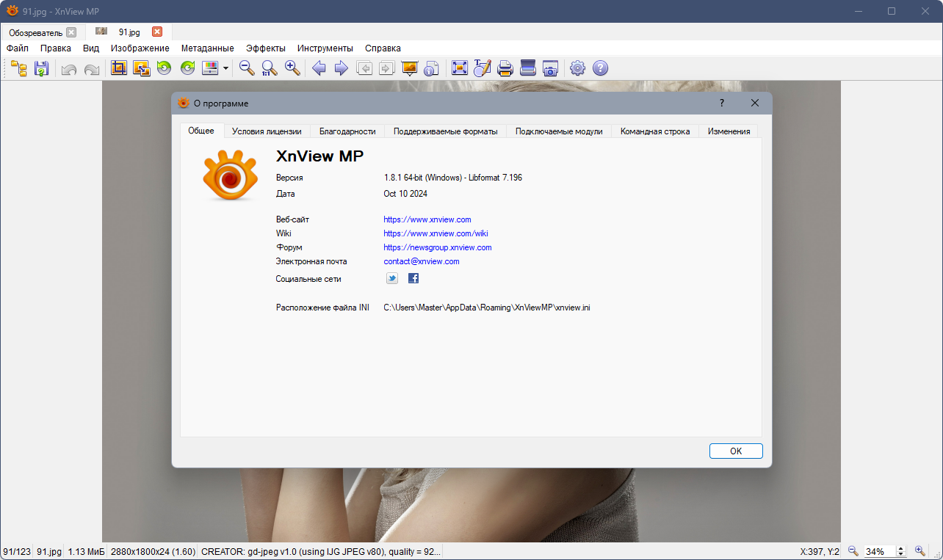Viewport: 943px width, 560px height.
Task: Open the Facebook social network icon
Action: 413,278
